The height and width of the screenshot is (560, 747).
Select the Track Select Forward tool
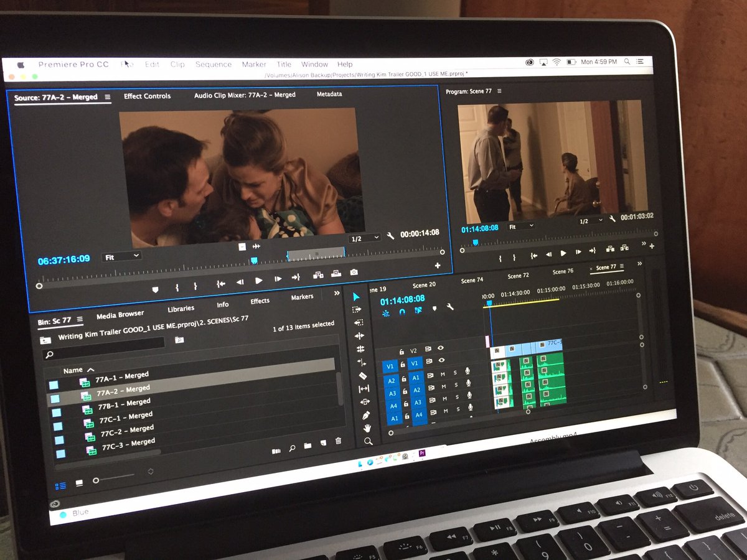pyautogui.click(x=357, y=310)
